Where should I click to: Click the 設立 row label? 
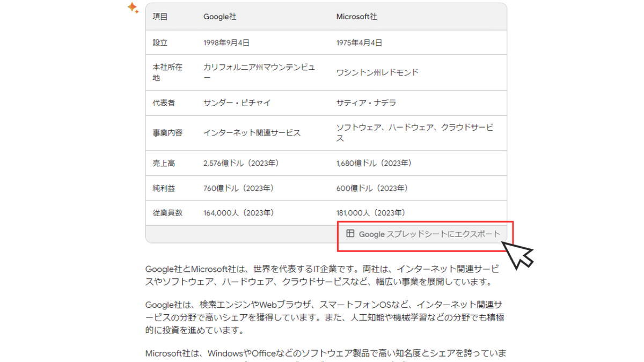tap(160, 42)
